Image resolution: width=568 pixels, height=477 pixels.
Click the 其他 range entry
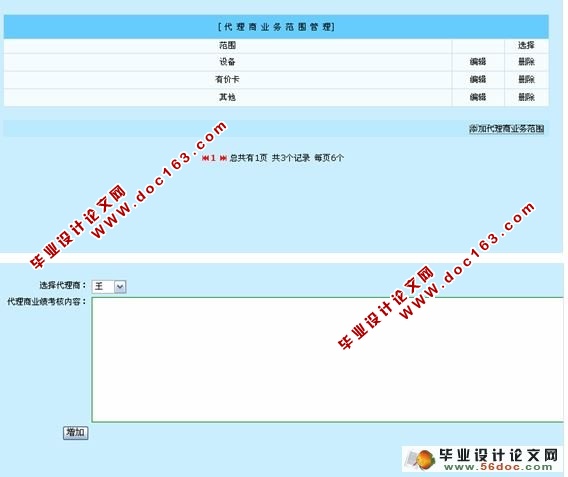click(x=227, y=97)
